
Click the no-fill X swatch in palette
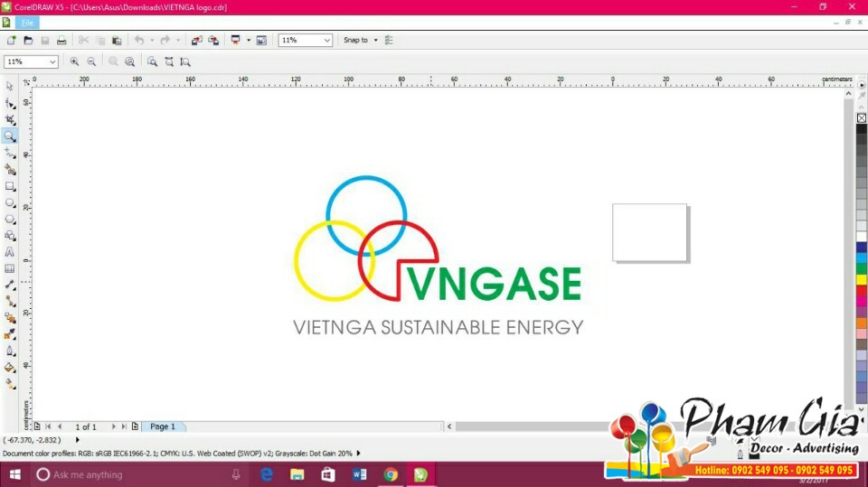[862, 117]
